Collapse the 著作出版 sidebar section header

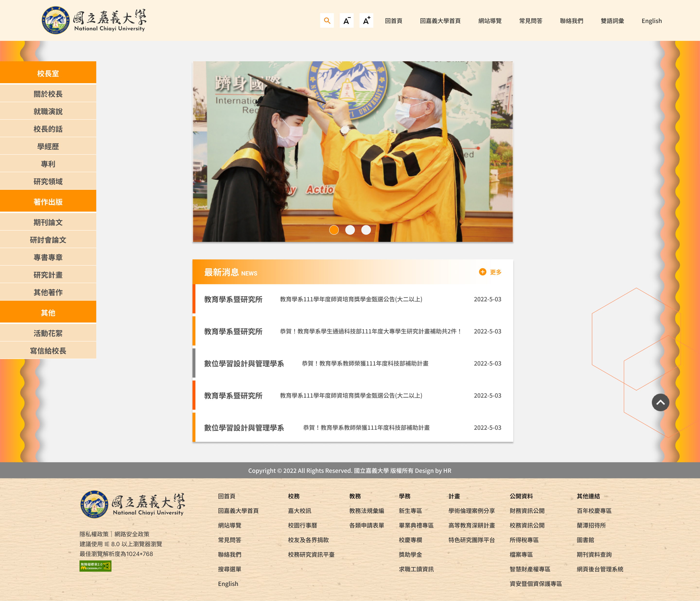48,201
